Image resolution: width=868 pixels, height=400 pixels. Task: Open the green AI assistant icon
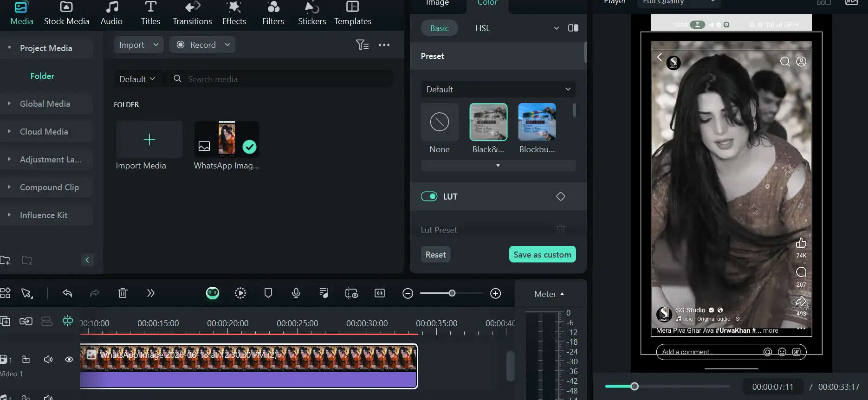click(x=213, y=293)
